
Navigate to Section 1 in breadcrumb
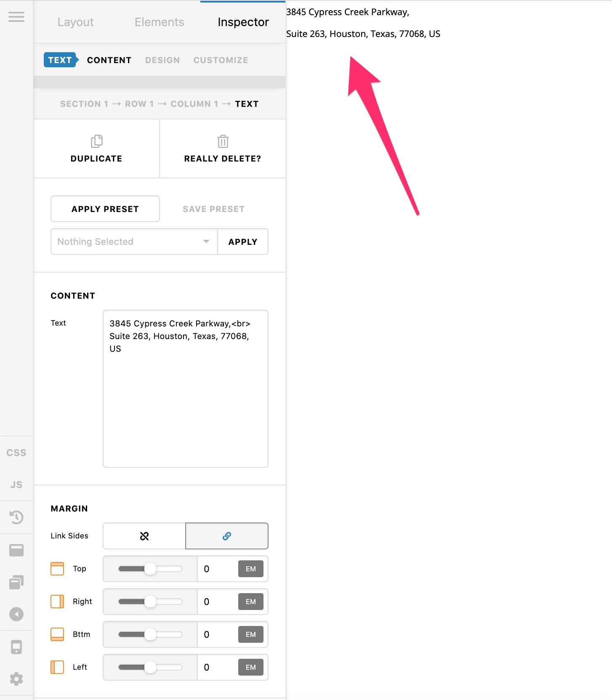(x=84, y=104)
